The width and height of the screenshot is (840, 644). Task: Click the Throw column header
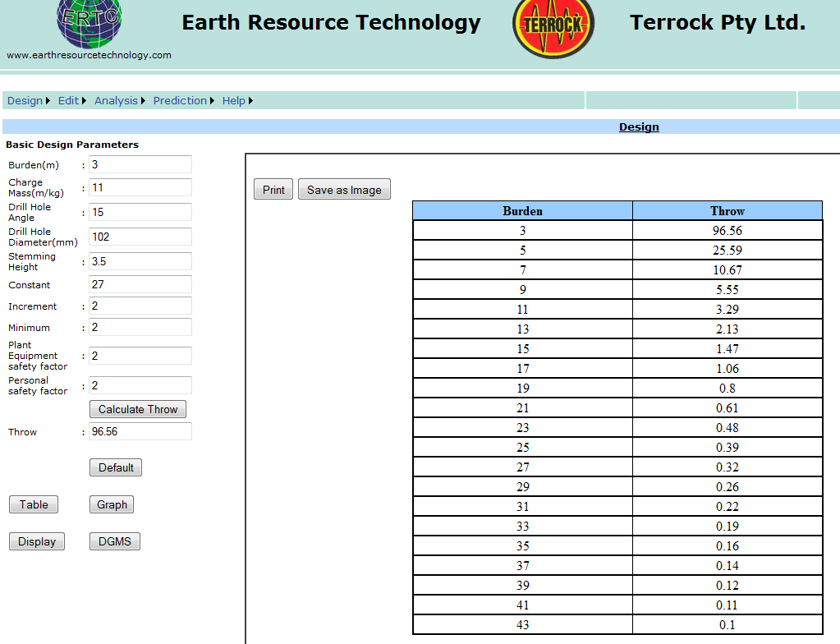coord(728,210)
